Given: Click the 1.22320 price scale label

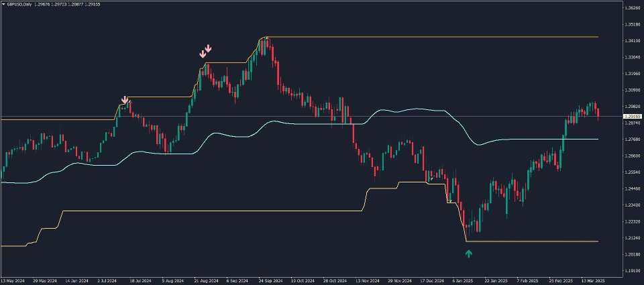Looking at the screenshot, I should (632, 221).
